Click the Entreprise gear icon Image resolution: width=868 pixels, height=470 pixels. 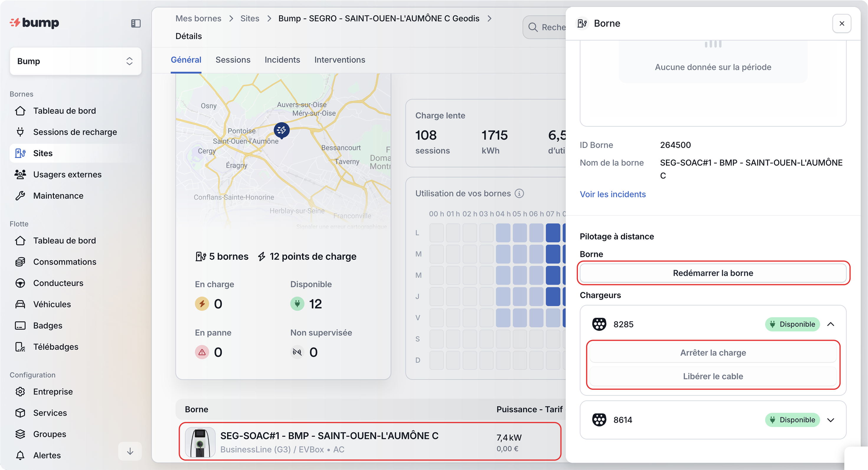pyautogui.click(x=20, y=392)
